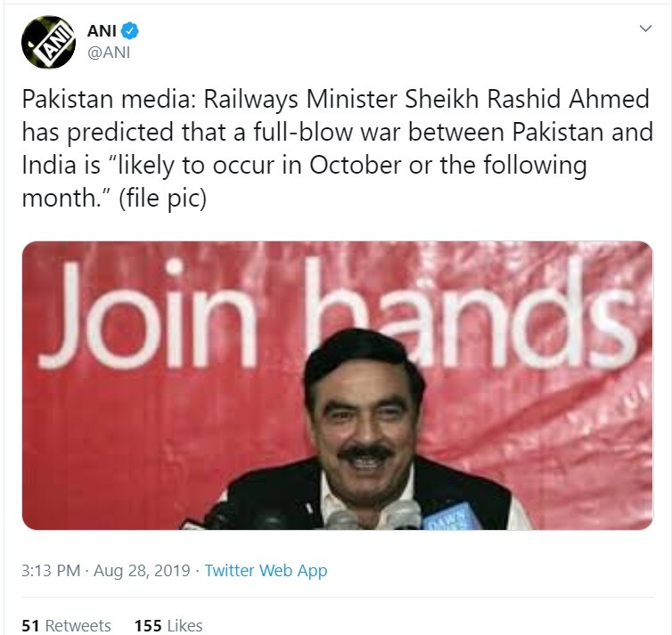Open the Twitter Web App link
Screen dimensions: 672x635
(x=266, y=570)
